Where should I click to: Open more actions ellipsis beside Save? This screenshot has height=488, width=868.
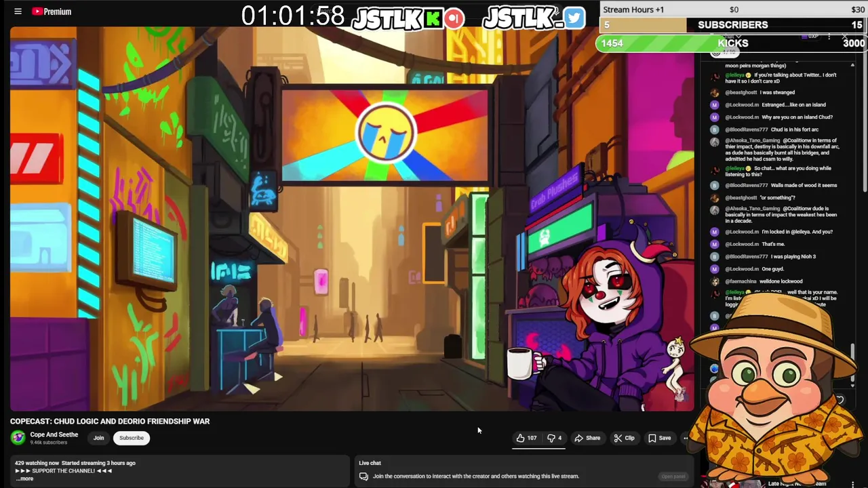(x=686, y=438)
